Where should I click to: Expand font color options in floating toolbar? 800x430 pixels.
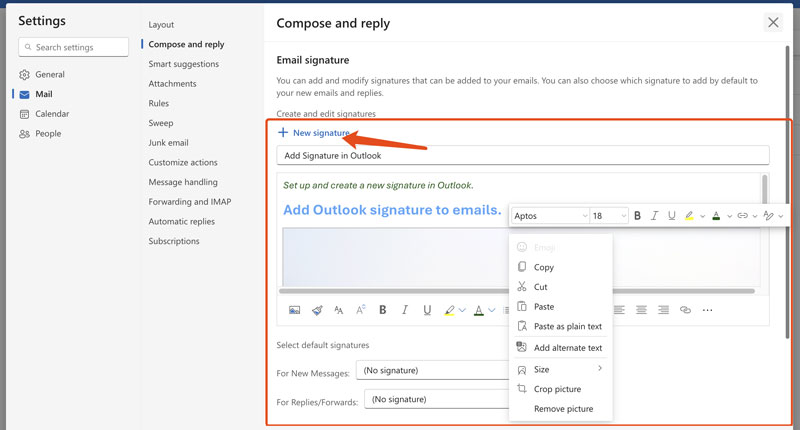tap(730, 216)
